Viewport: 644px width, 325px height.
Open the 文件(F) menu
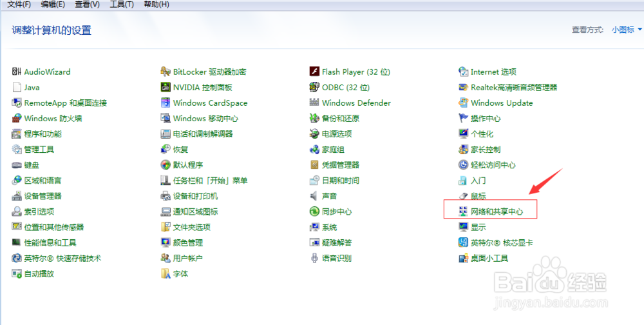(x=19, y=5)
